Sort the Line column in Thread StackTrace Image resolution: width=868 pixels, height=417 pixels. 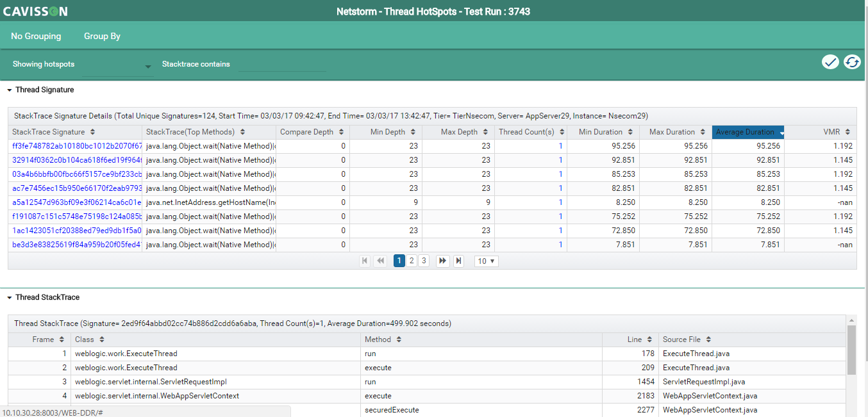click(x=650, y=339)
